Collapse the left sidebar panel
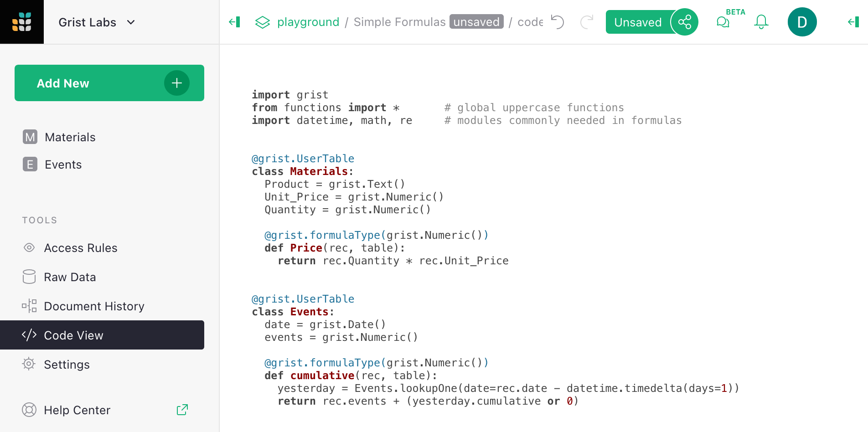868x432 pixels. tap(234, 21)
